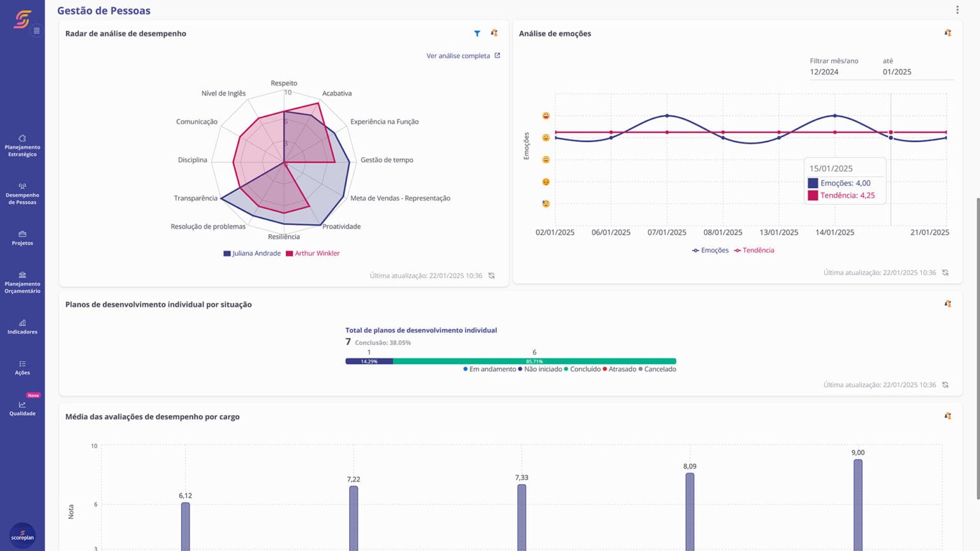The width and height of the screenshot is (980, 551).
Task: Open the Desempenho de Pessoas section
Action: pos(22,195)
